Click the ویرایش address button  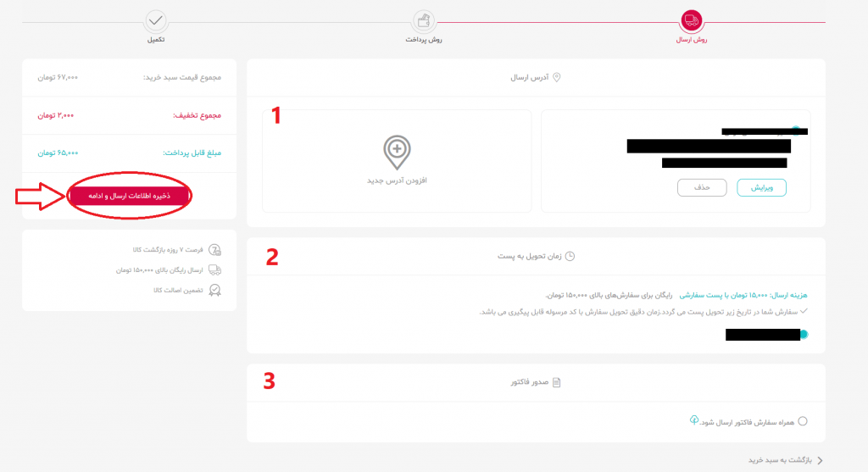[762, 187]
